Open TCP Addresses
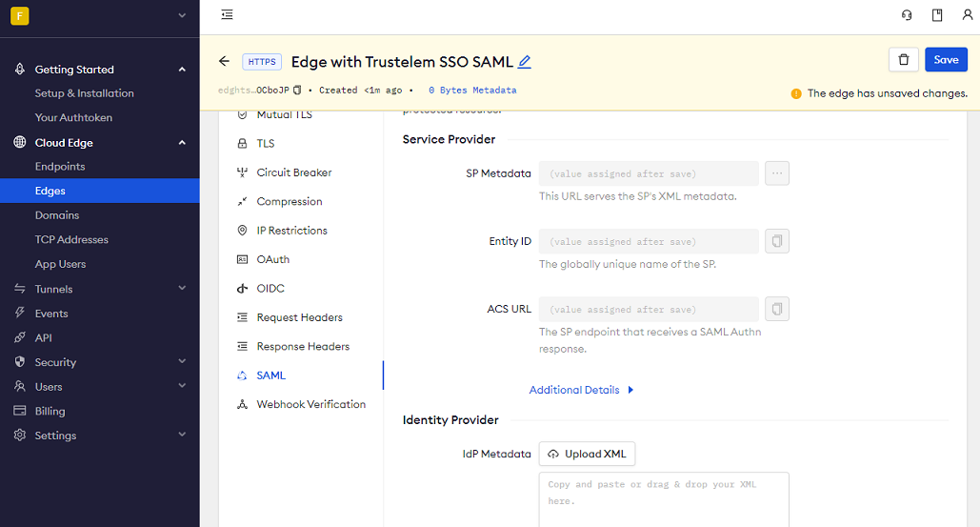980x527 pixels. pyautogui.click(x=71, y=239)
